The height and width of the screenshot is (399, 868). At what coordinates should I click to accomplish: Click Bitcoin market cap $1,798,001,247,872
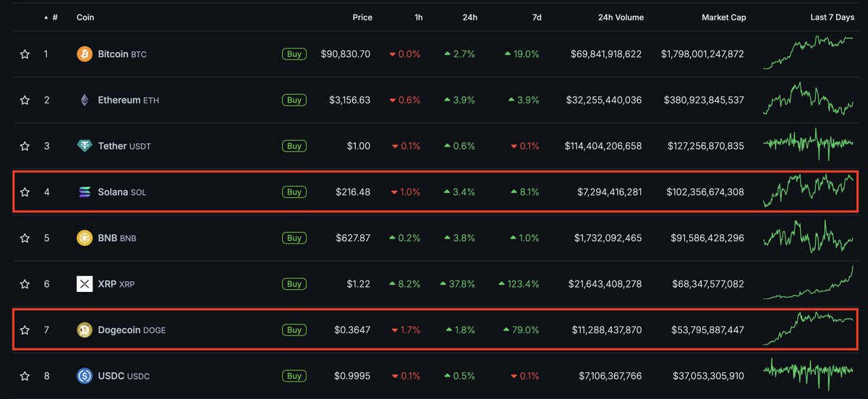click(x=702, y=54)
